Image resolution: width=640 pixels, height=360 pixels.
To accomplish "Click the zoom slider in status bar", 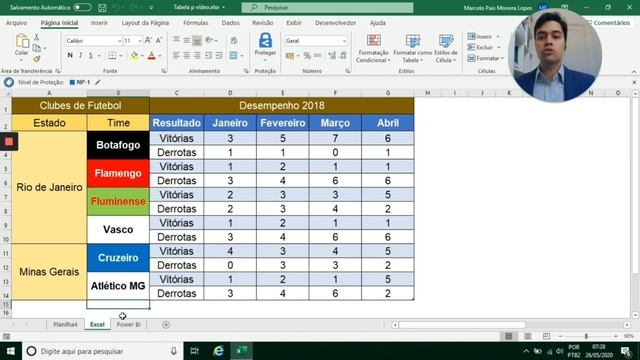I will point(586,336).
